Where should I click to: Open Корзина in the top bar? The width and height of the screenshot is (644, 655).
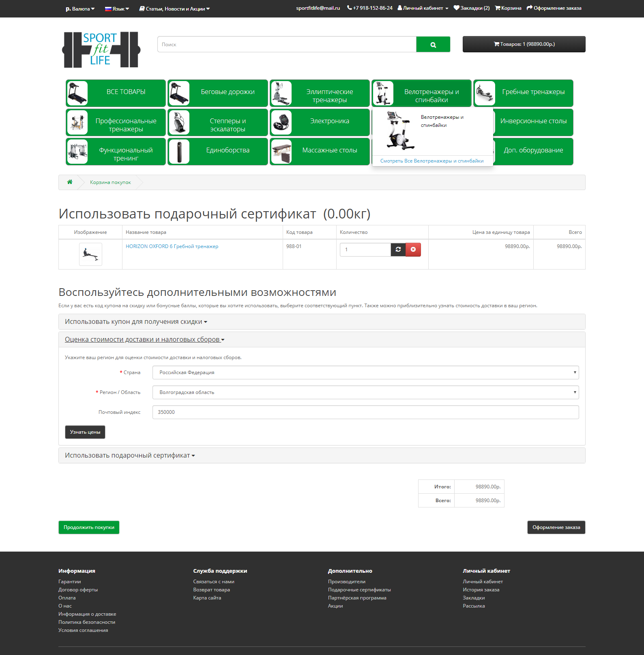[508, 8]
